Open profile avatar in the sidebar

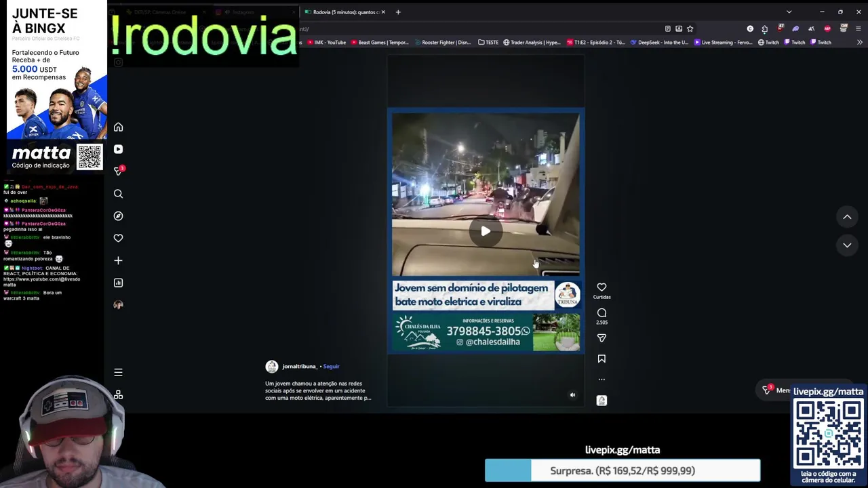[x=118, y=305]
